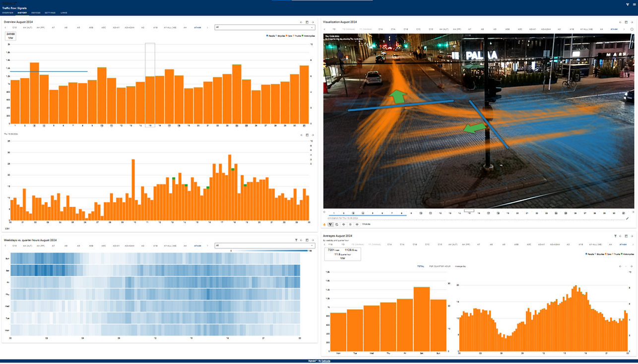Go to next month in Overview panel
The height and width of the screenshot is (364, 638).
coord(313,22)
